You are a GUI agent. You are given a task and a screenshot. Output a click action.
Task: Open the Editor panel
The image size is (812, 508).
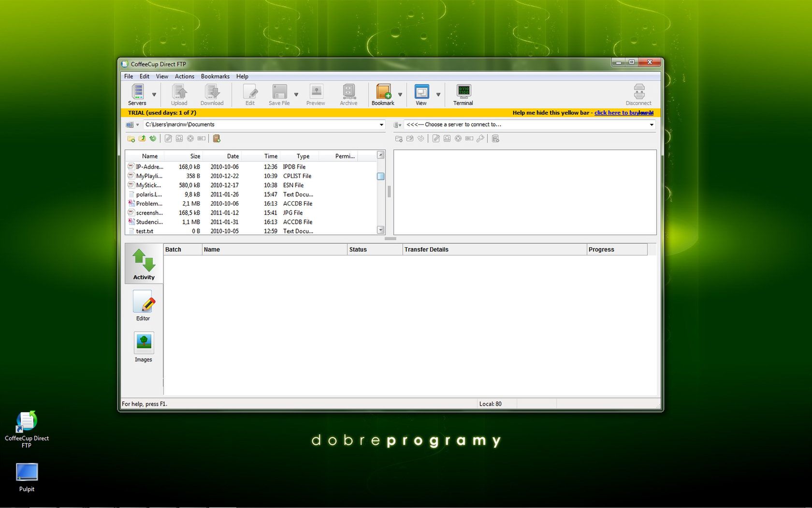[143, 305]
